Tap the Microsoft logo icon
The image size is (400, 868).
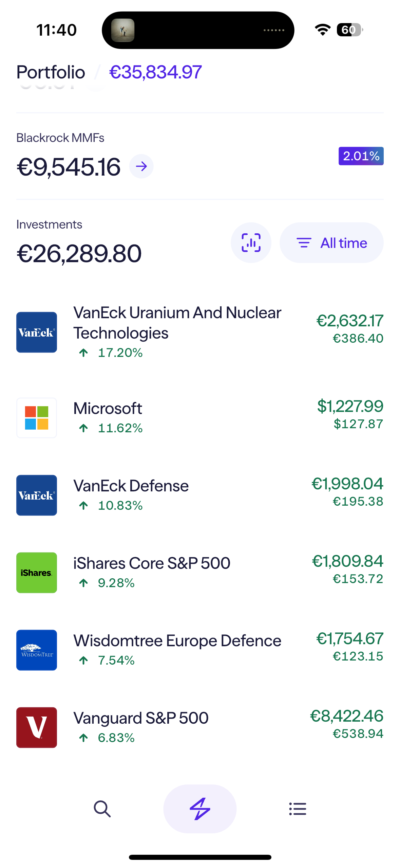point(37,418)
